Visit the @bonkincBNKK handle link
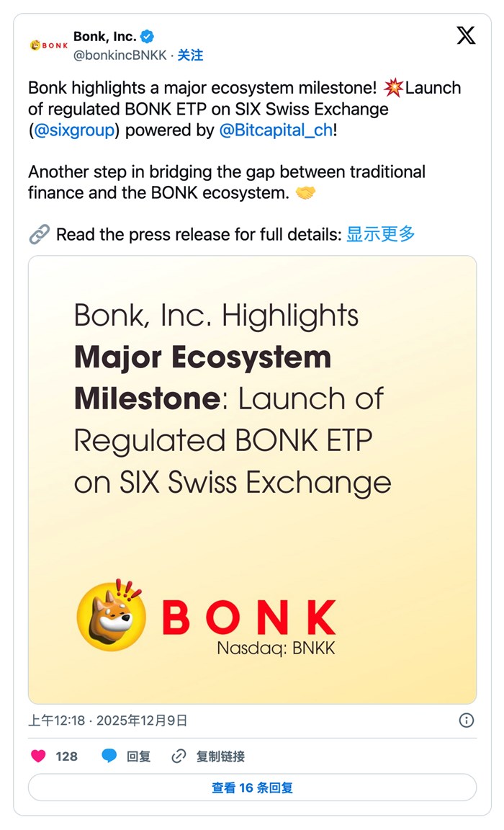 120,55
